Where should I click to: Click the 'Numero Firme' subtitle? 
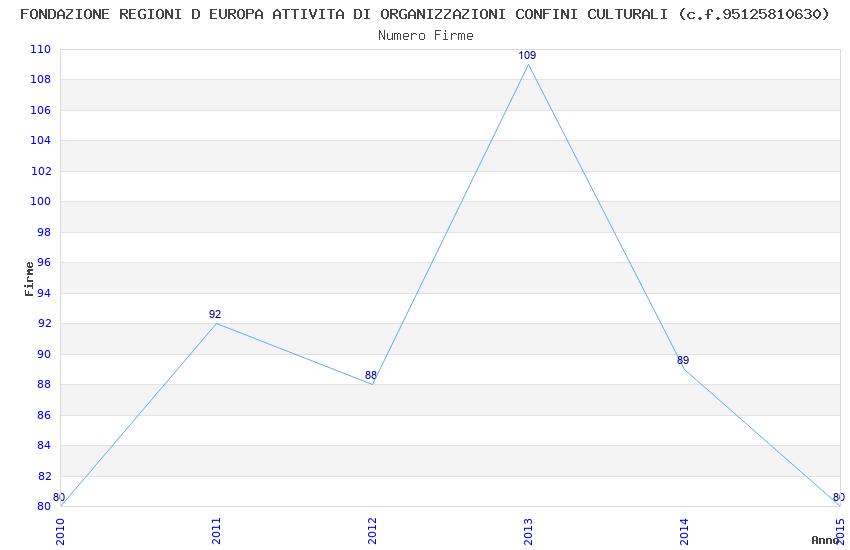click(426, 36)
